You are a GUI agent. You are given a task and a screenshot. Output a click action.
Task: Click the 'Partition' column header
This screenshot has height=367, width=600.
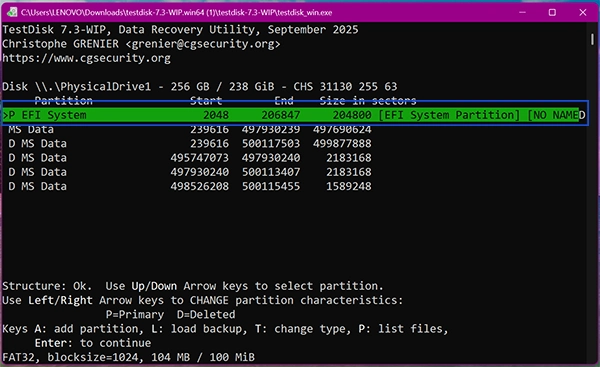point(64,101)
